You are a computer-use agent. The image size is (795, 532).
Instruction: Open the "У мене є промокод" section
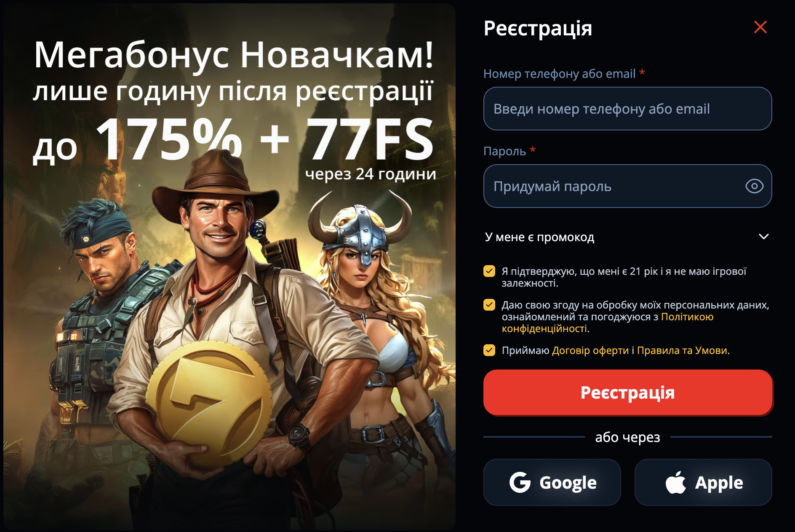coord(627,237)
